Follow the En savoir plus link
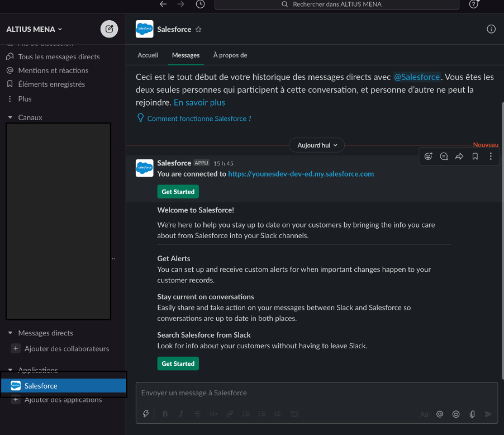 (x=199, y=102)
